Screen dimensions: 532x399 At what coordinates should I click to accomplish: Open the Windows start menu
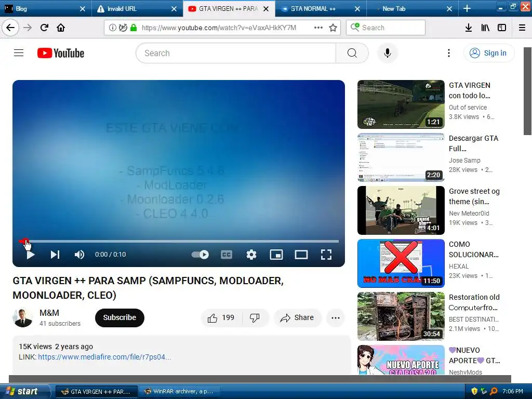click(24, 391)
